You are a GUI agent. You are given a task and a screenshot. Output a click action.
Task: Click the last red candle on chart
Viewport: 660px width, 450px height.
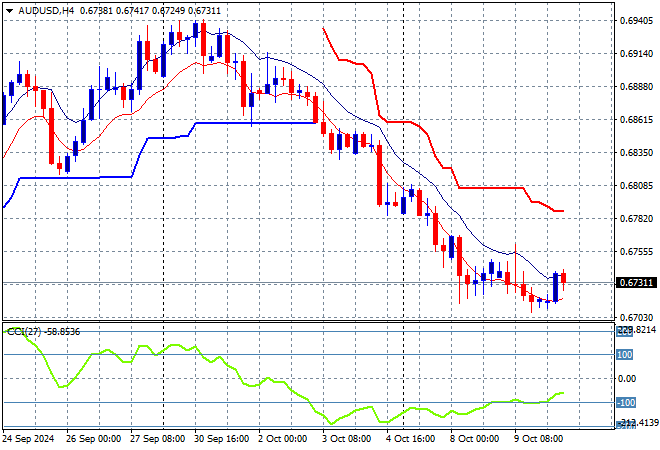click(x=563, y=277)
